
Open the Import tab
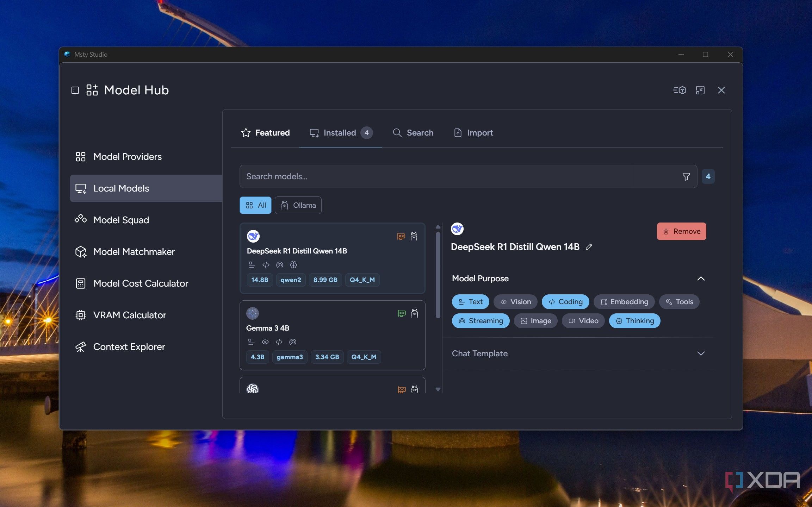tap(473, 133)
